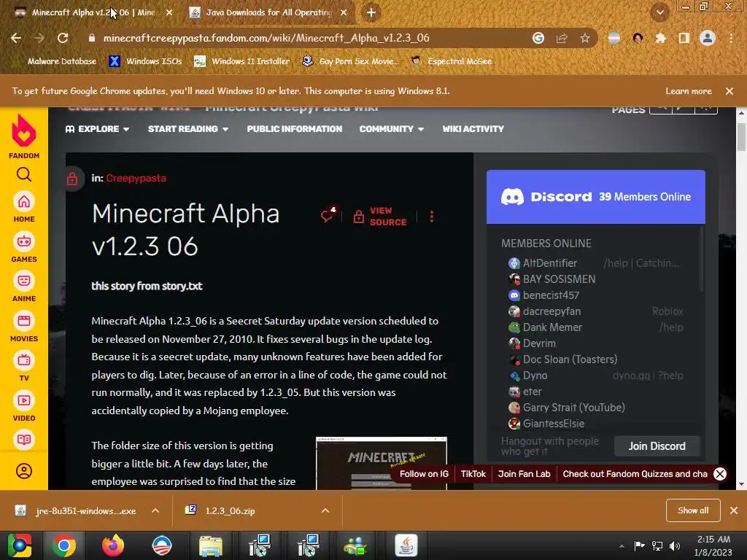
Task: Reload the page in Chrome
Action: [x=63, y=38]
